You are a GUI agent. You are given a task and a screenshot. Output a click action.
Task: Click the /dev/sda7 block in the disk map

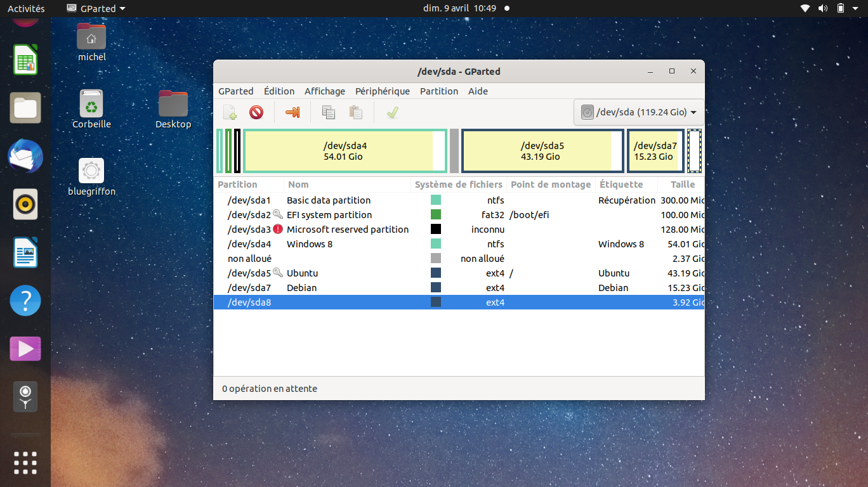655,151
